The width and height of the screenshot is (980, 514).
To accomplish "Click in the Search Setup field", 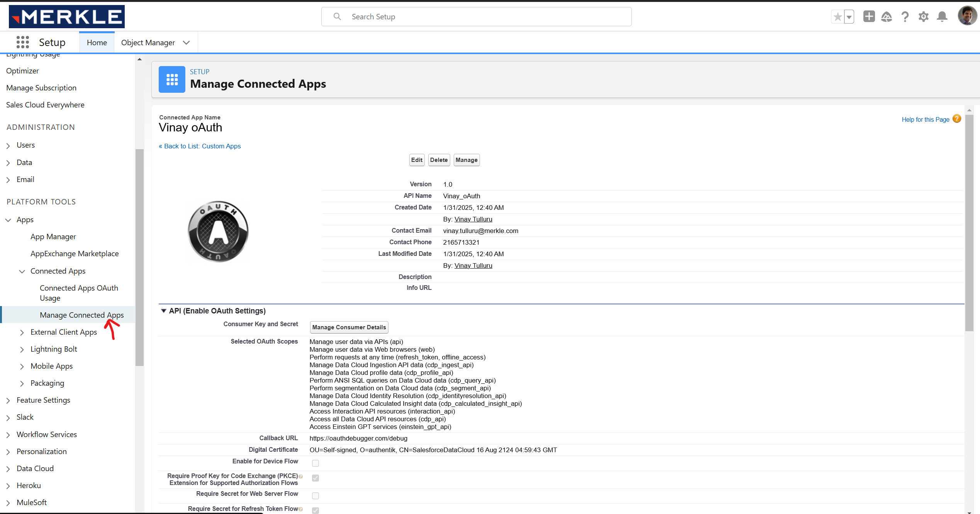I will click(x=476, y=17).
